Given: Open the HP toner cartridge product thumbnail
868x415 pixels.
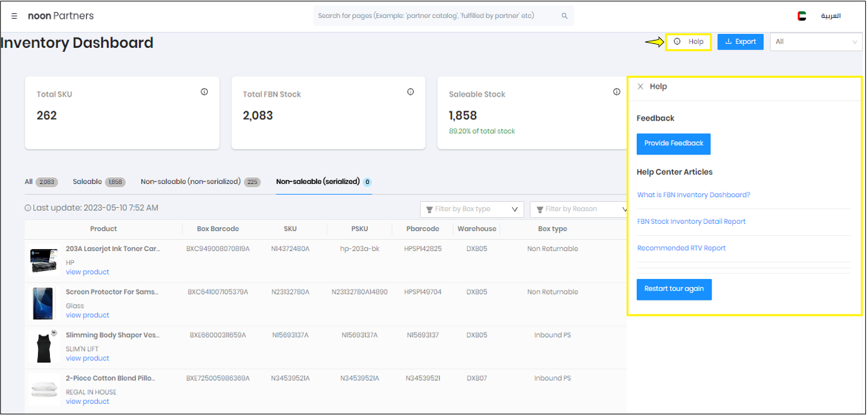Looking at the screenshot, I should 44,260.
